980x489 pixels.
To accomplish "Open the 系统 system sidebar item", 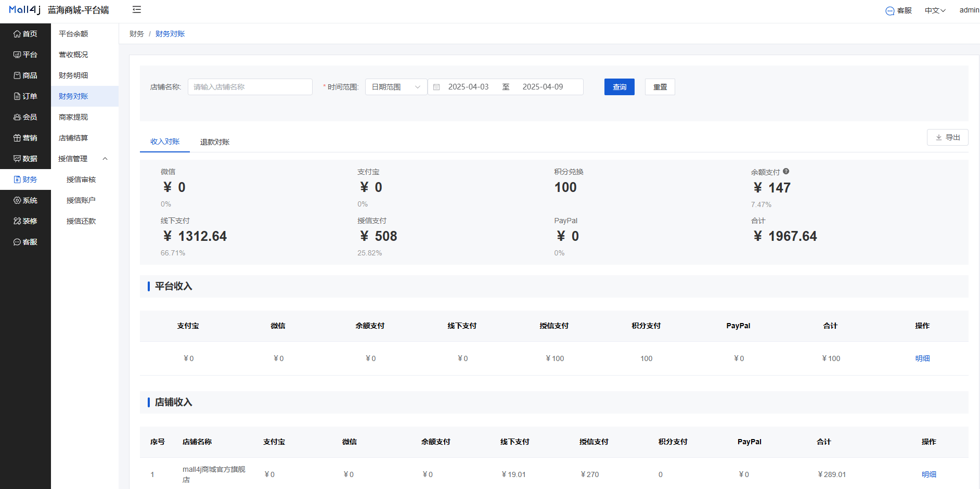I will coord(25,200).
